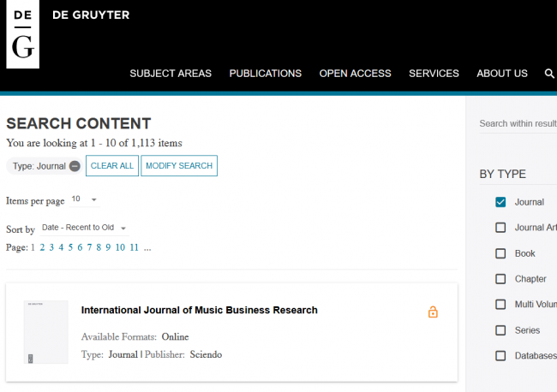The width and height of the screenshot is (557, 392).
Task: Click the orange open access lock icon
Action: tap(433, 312)
